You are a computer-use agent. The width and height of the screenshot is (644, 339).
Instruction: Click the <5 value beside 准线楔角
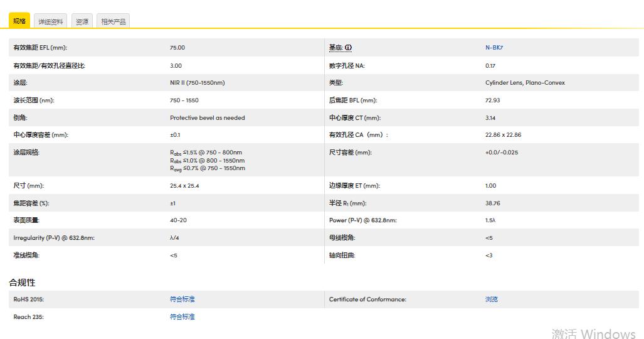click(x=174, y=256)
